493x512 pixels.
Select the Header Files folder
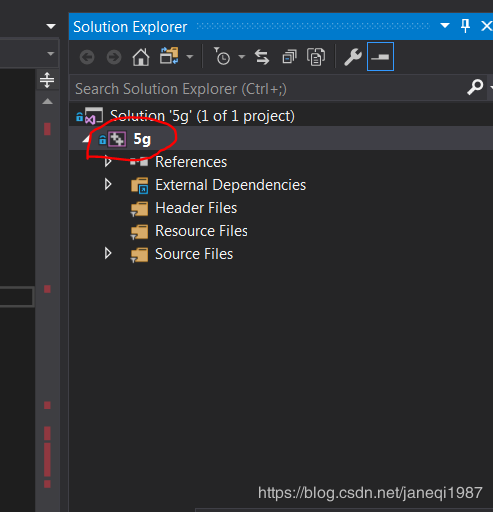196,208
